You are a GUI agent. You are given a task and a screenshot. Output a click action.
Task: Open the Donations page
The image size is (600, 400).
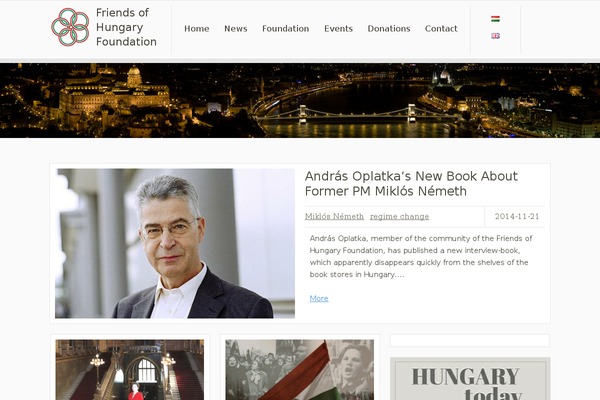tap(389, 29)
